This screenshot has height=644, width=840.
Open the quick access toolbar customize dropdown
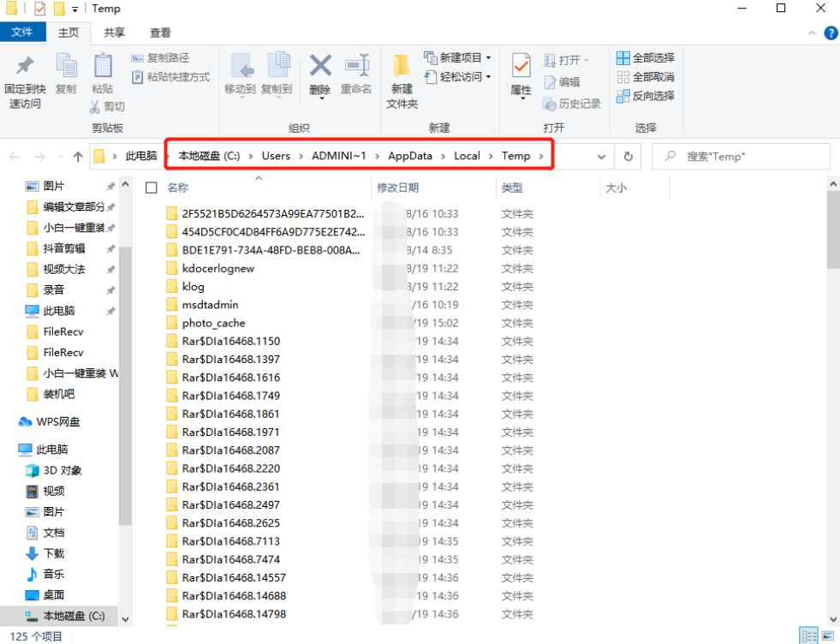coord(75,9)
